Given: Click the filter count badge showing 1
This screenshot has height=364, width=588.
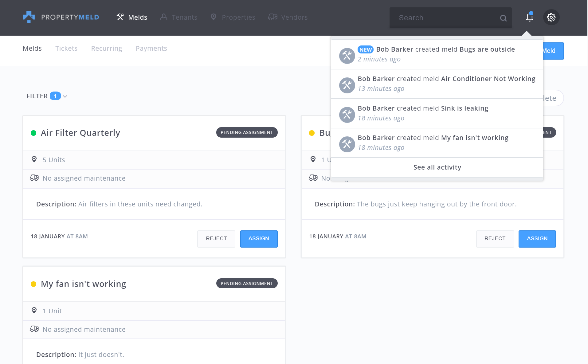Looking at the screenshot, I should tap(55, 96).
